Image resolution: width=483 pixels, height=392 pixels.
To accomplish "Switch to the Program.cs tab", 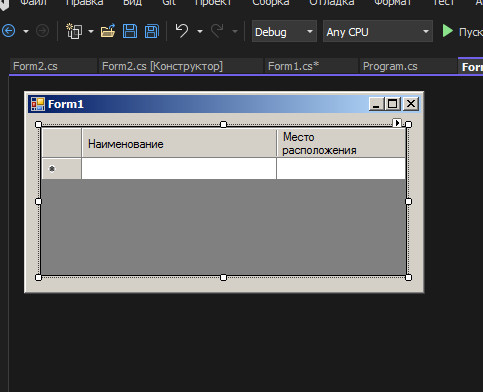I will point(390,66).
